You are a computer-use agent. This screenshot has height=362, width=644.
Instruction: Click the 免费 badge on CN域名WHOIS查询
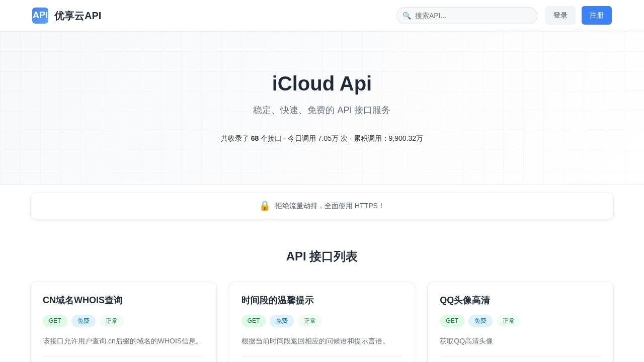click(x=84, y=321)
